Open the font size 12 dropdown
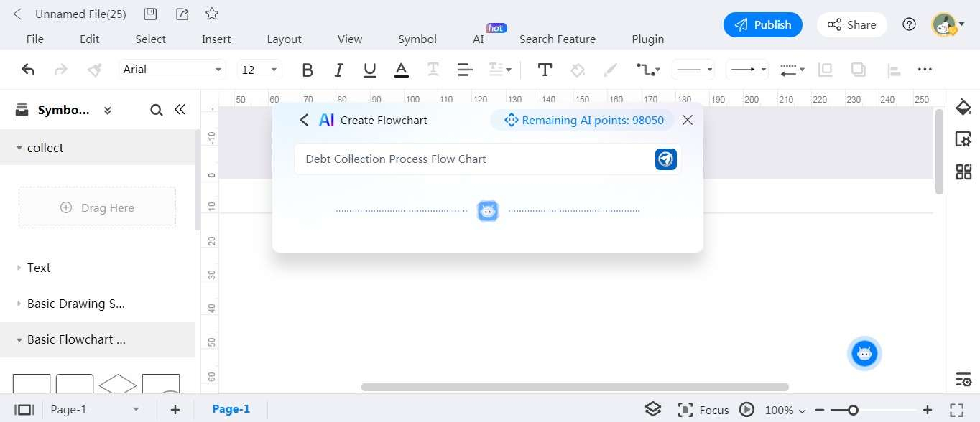980x422 pixels. (x=259, y=70)
